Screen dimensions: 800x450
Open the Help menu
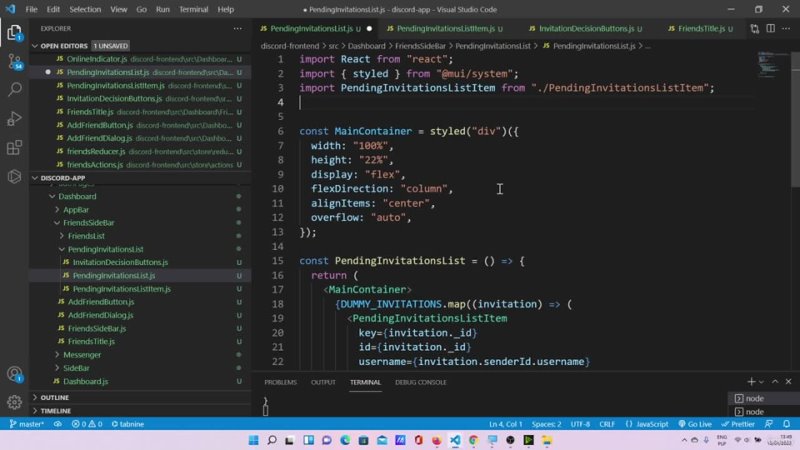pyautogui.click(x=226, y=9)
